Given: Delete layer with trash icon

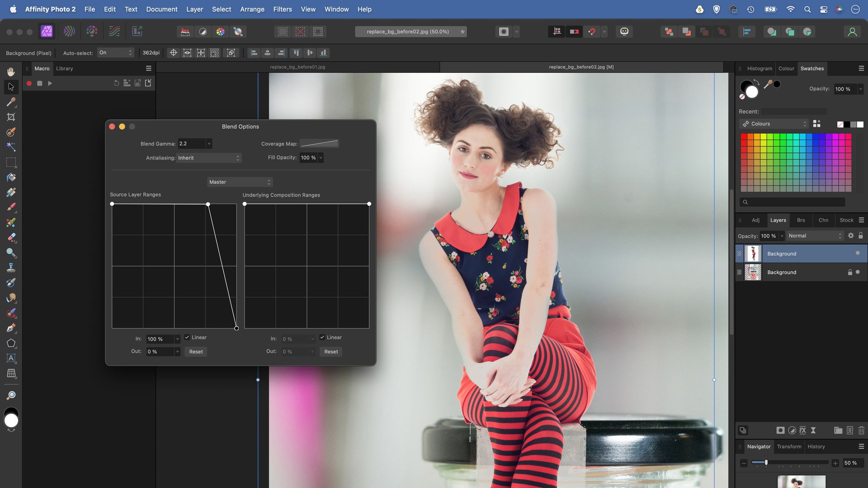Looking at the screenshot, I should tap(861, 431).
